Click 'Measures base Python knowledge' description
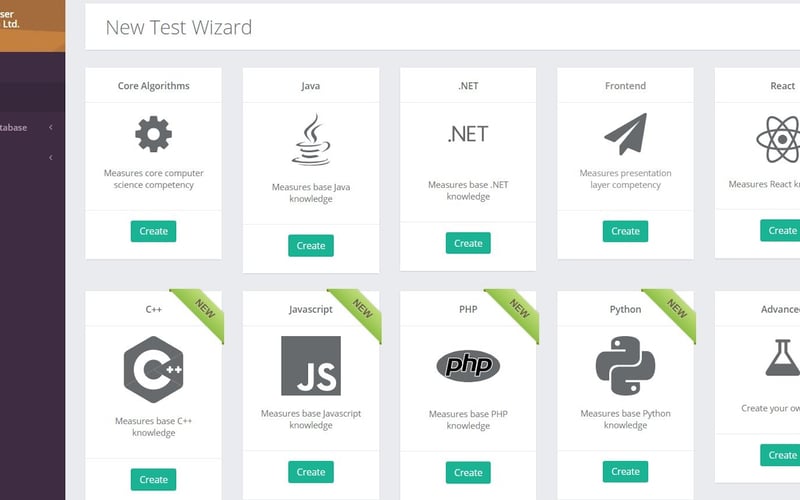 pyautogui.click(x=626, y=419)
